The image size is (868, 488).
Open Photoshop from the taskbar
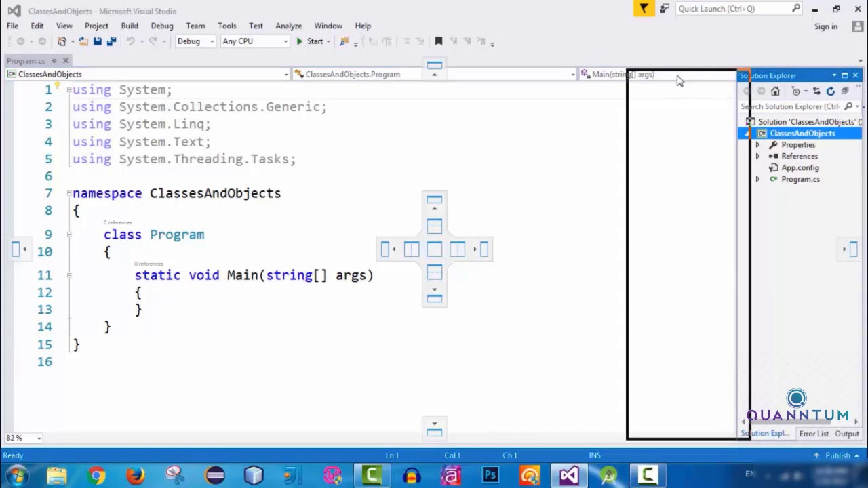[490, 475]
